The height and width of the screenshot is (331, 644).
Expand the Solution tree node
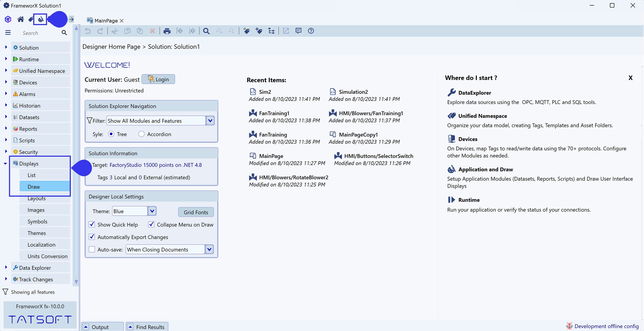(6, 47)
